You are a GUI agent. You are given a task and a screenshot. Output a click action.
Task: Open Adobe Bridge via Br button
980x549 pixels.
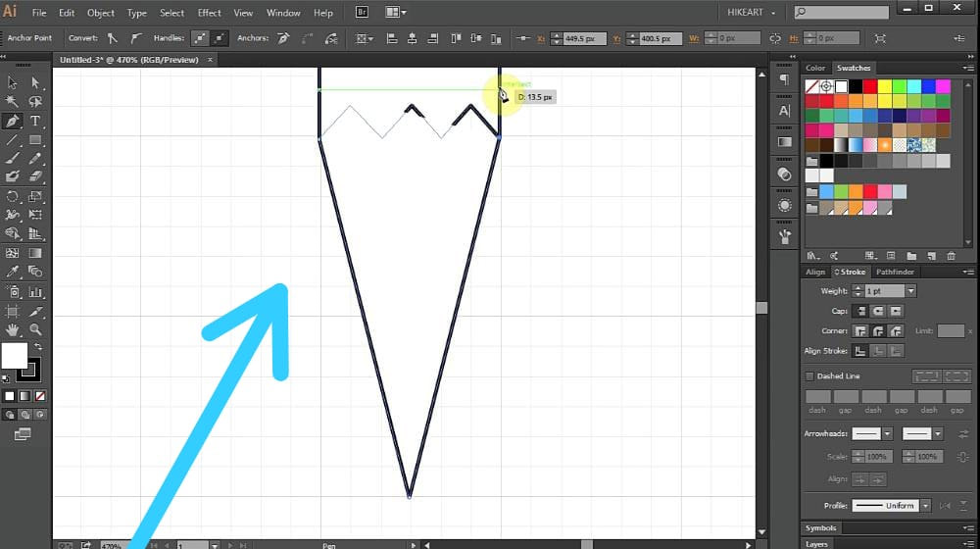(x=362, y=12)
